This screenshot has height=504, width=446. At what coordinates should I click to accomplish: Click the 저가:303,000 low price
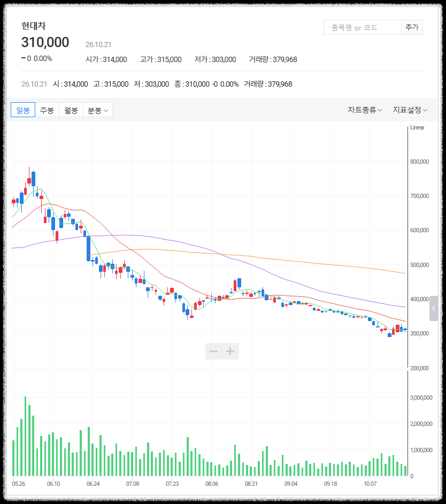(215, 59)
